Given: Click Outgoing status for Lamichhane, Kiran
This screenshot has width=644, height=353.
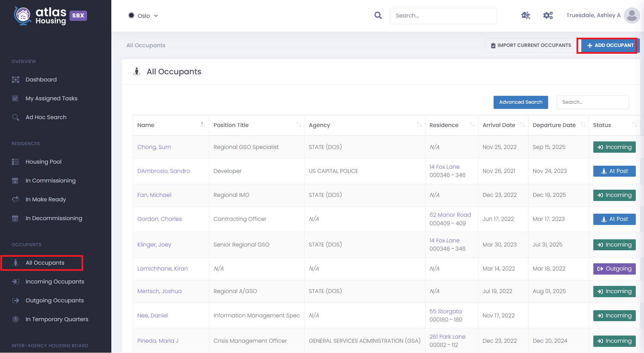Looking at the screenshot, I should 615,269.
